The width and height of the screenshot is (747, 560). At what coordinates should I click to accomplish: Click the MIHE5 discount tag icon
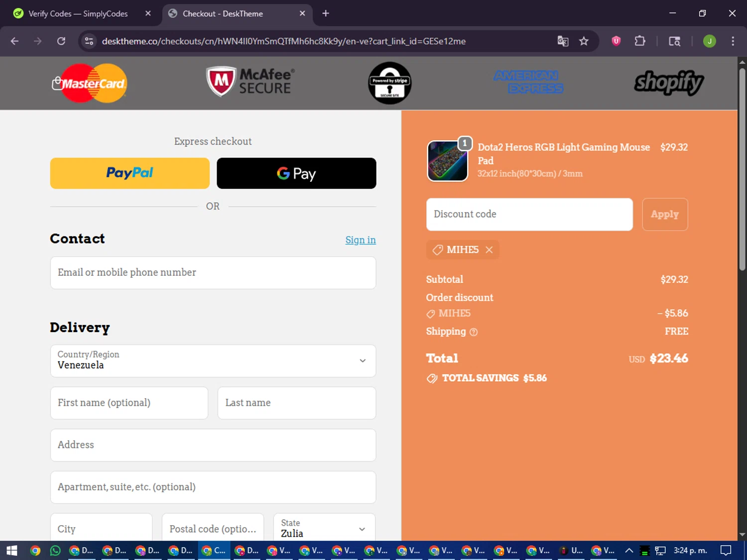pos(438,250)
